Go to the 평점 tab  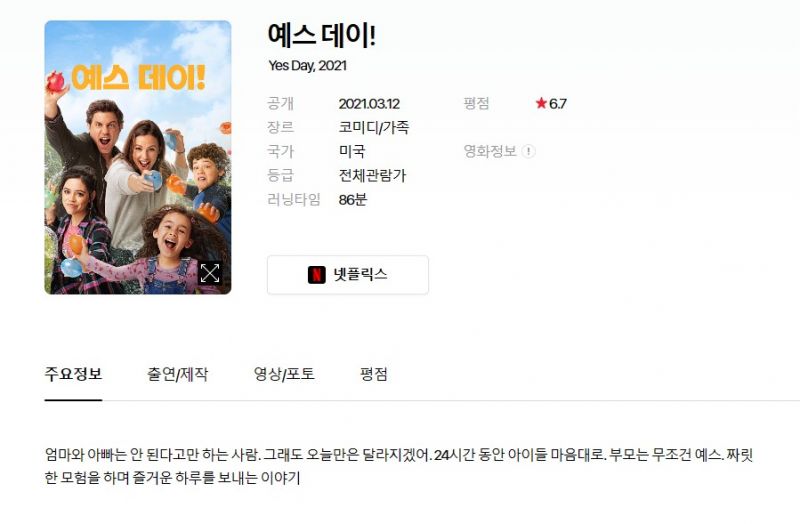[373, 374]
